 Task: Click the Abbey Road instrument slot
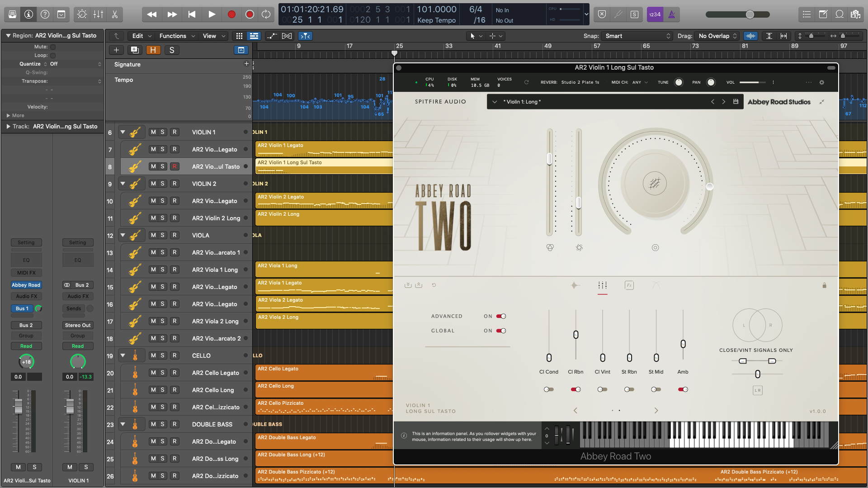tap(26, 285)
